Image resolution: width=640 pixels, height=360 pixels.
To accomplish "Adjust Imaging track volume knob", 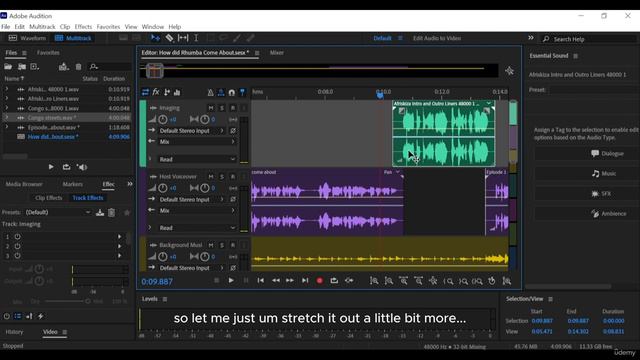I will pos(162,119).
